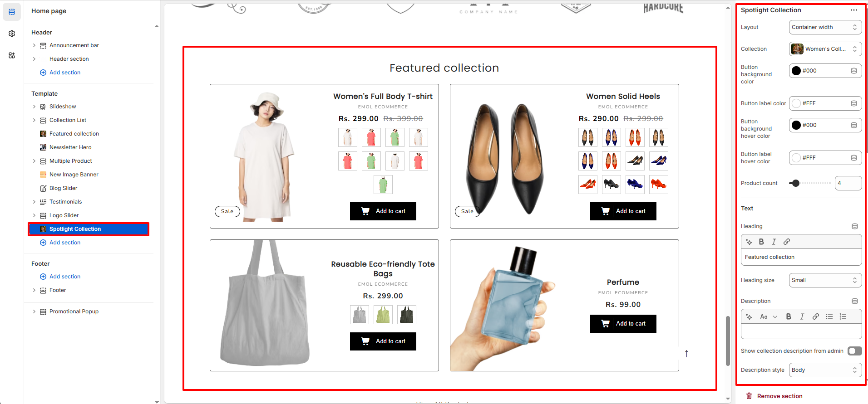Image resolution: width=868 pixels, height=404 pixels.
Task: Expand the Header section chevron
Action: tap(34, 59)
